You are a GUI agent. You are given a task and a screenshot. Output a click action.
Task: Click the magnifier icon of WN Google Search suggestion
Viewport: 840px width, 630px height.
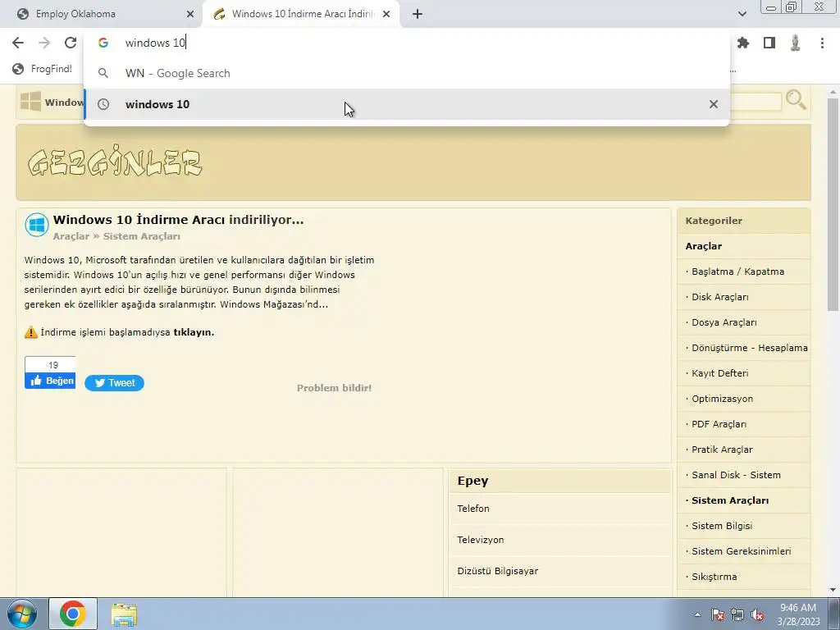click(103, 73)
